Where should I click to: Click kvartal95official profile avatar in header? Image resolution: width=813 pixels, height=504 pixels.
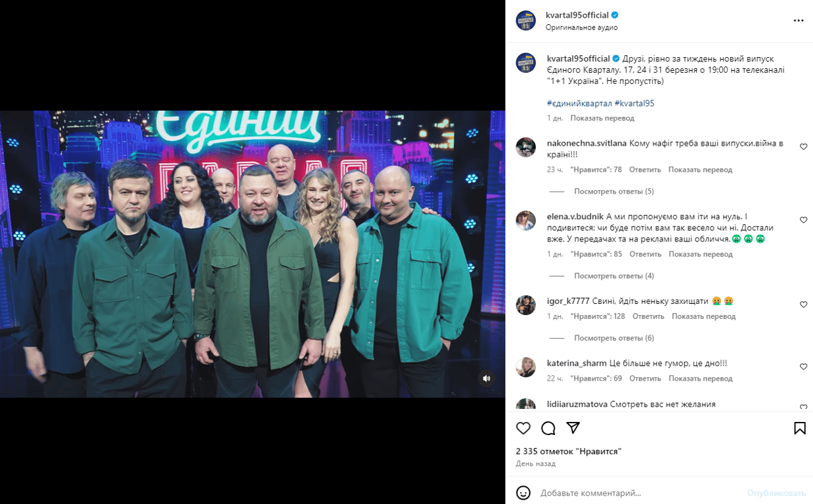(526, 20)
